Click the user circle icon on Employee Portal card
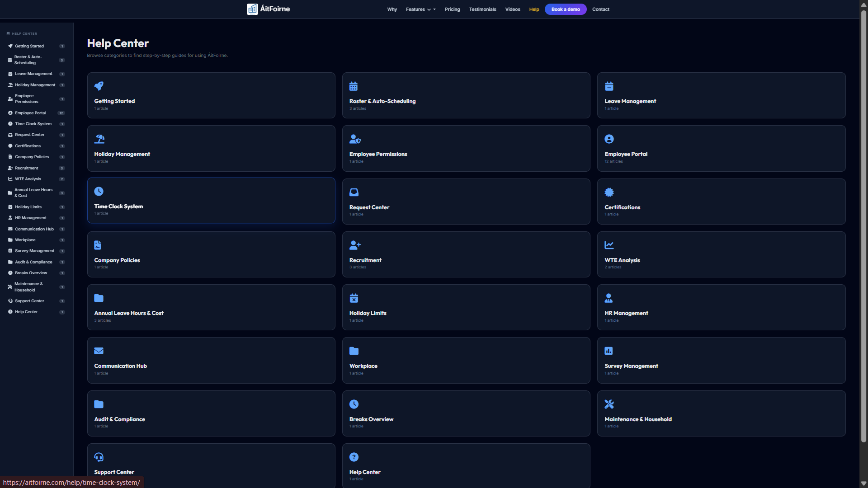The height and width of the screenshot is (488, 868). [x=609, y=139]
